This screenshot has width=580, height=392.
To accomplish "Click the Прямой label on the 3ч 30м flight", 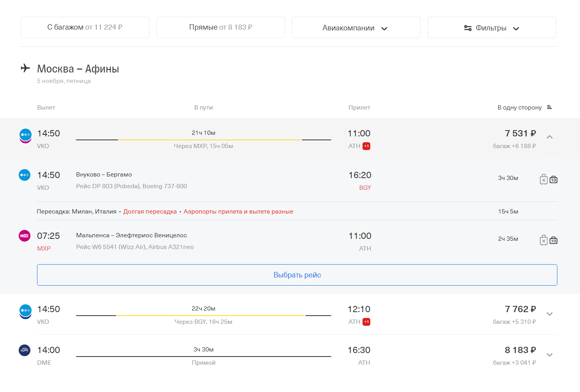I will click(203, 363).
